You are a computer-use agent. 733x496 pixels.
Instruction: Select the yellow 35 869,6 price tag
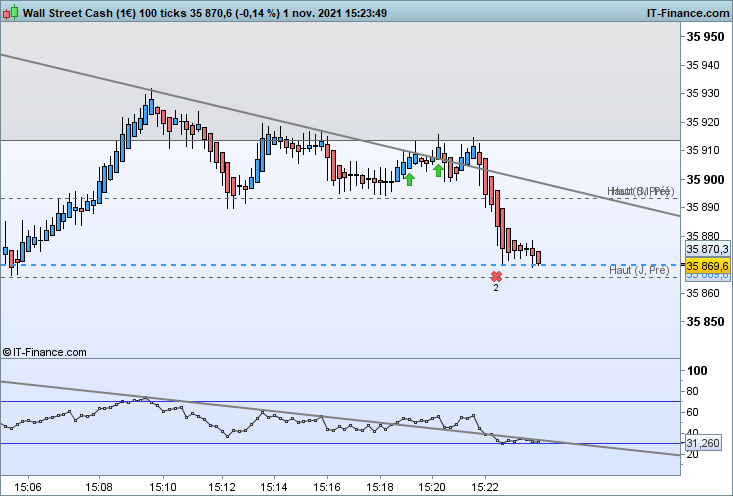point(707,266)
